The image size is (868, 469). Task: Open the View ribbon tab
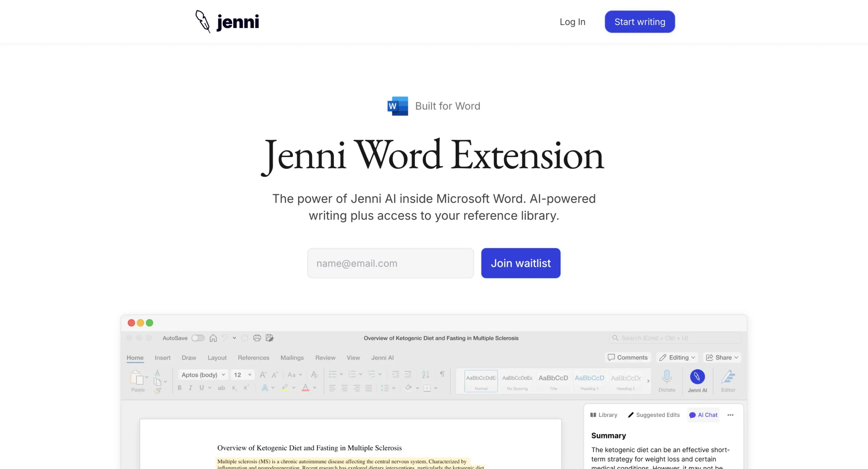click(353, 358)
